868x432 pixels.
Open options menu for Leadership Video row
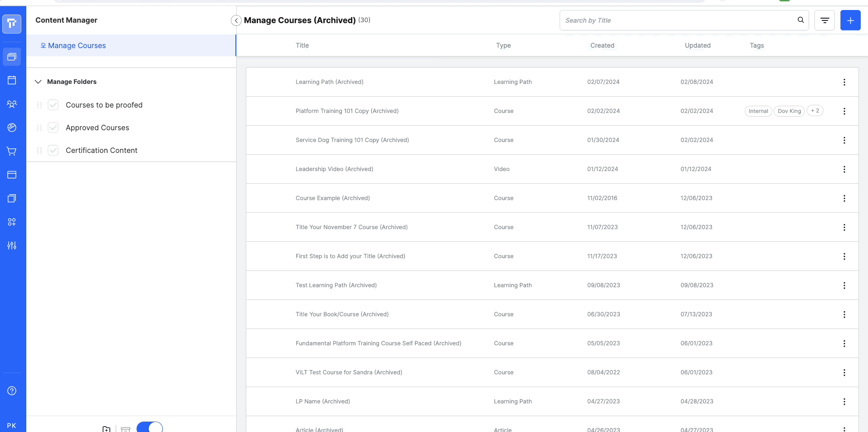click(x=844, y=169)
